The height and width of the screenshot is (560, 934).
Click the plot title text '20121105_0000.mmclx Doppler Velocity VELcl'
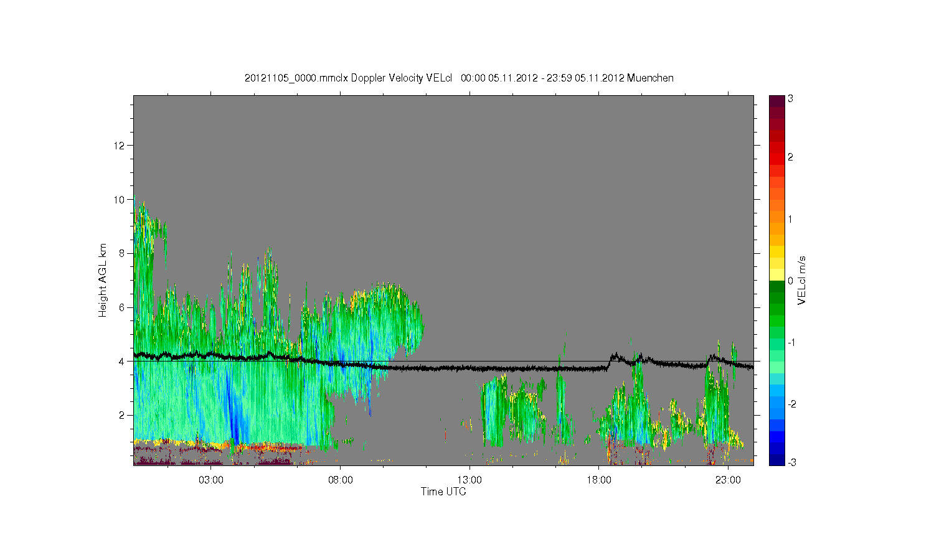[348, 78]
